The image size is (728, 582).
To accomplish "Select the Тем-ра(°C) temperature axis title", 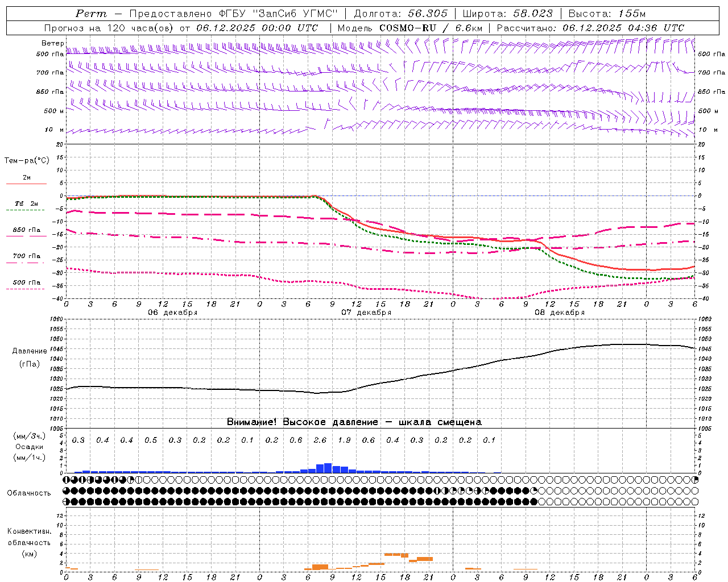I will pos(27,161).
